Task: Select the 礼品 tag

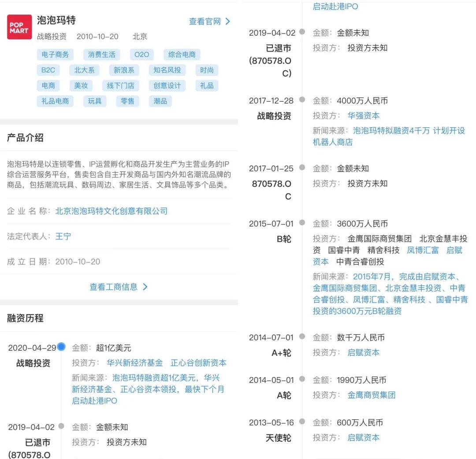Action: 207,85
